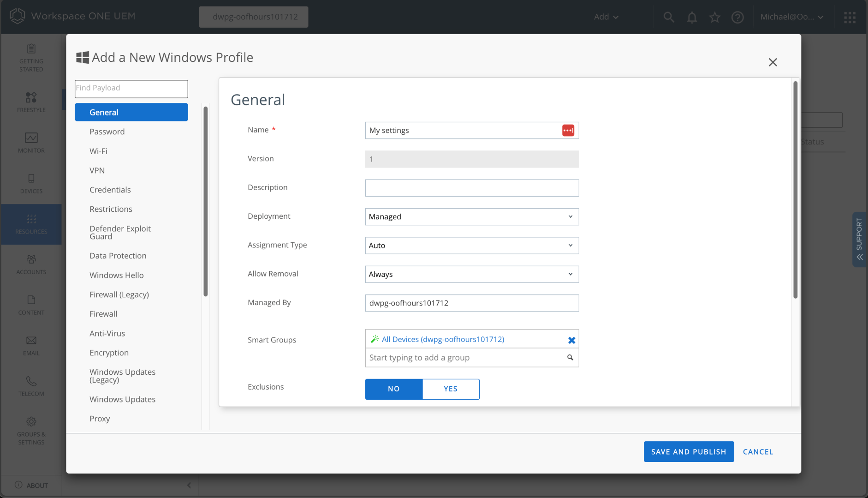
Task: Expand the Deployment dropdown
Action: coord(472,217)
